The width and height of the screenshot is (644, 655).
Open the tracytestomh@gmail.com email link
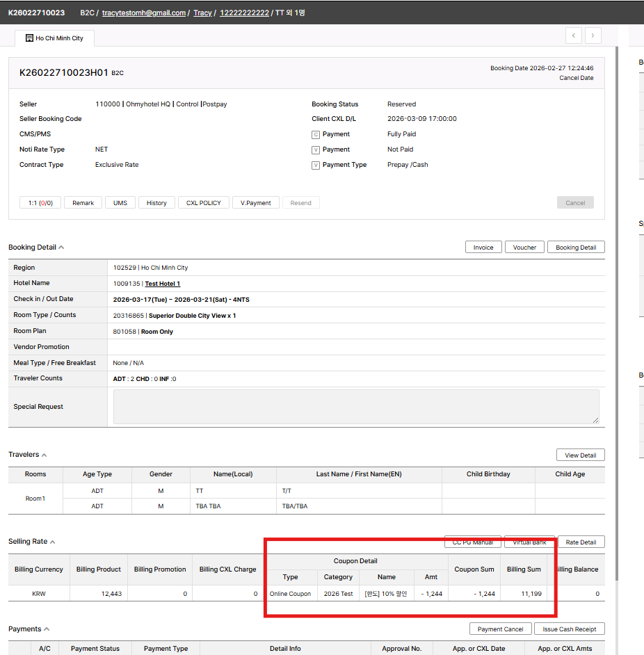143,13
